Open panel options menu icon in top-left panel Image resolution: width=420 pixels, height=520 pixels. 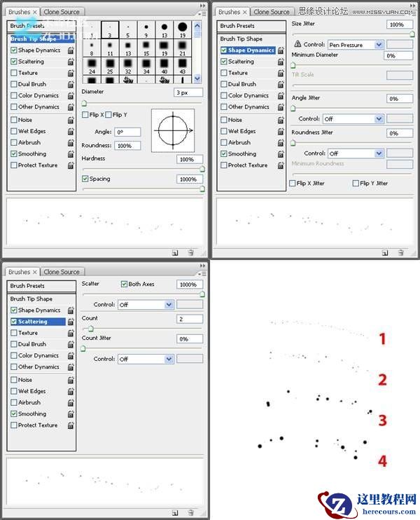[202, 13]
